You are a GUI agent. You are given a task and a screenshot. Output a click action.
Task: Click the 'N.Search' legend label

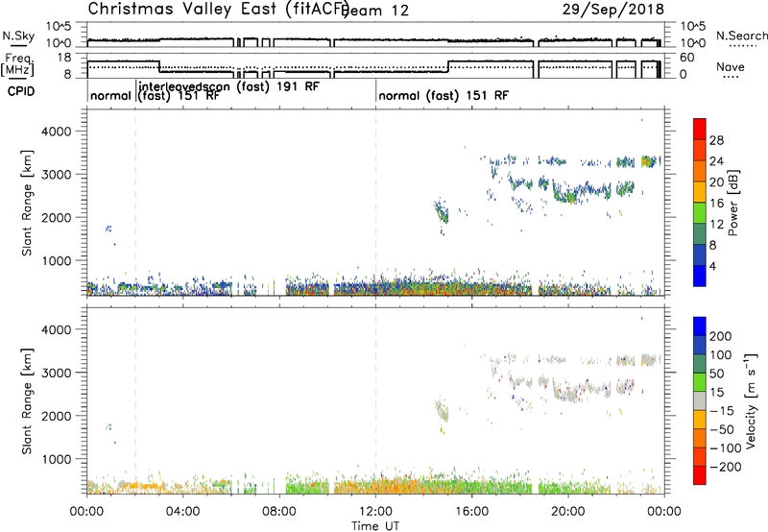coord(741,36)
